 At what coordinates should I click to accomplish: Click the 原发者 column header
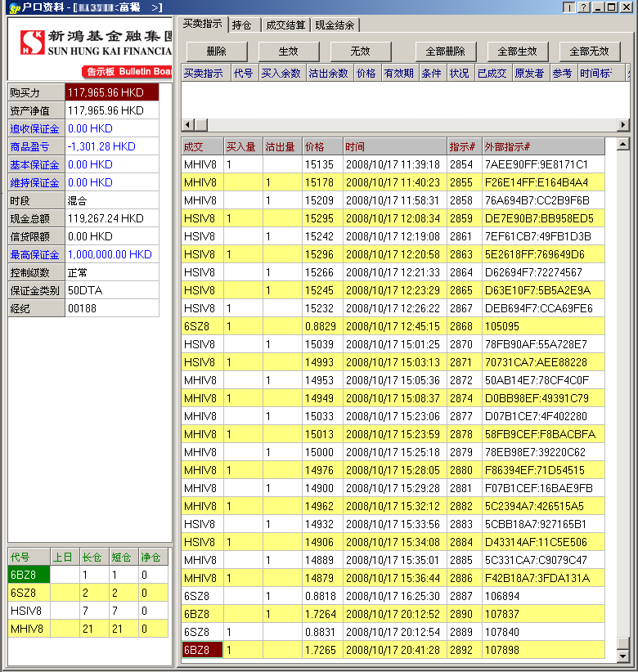(x=531, y=74)
